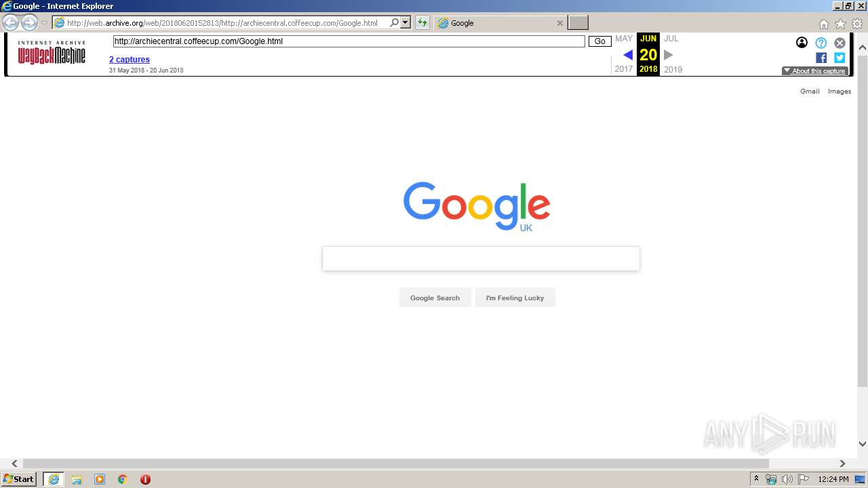Click the Wayback Go button

point(599,41)
